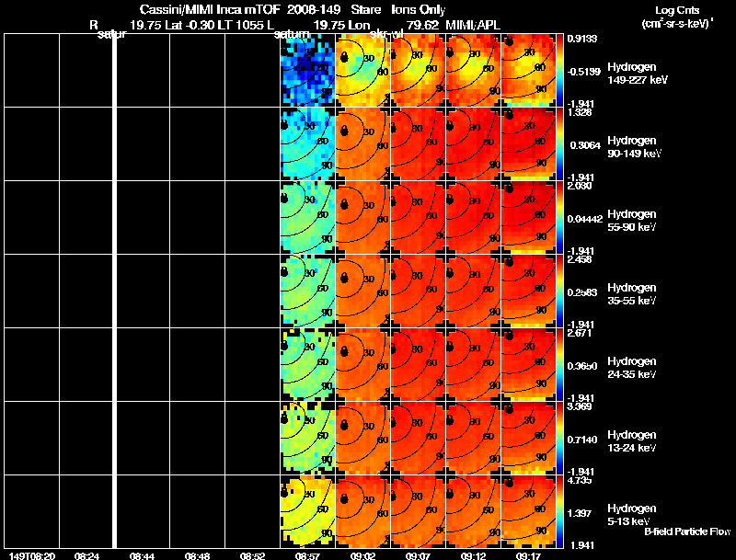Image resolution: width=736 pixels, height=560 pixels.
Task: Click the 13-24 keV hydrogen image at 09:02
Action: pyautogui.click(x=362, y=438)
